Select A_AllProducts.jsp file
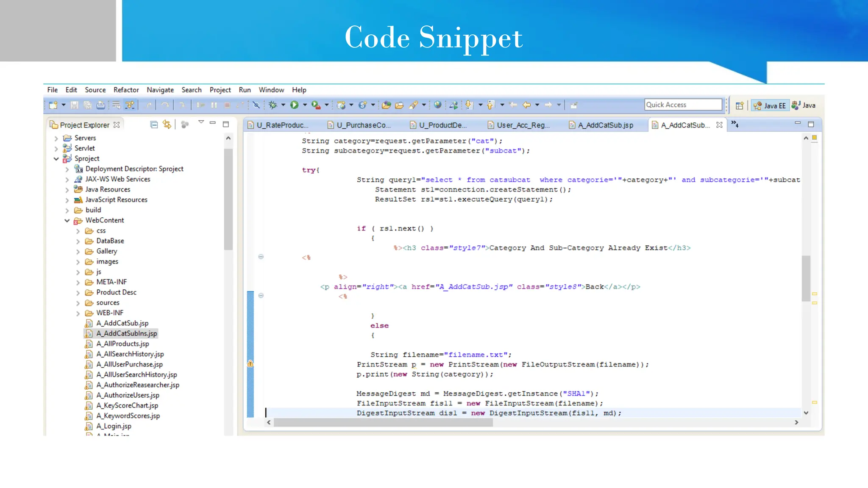The image size is (868, 488). point(117,344)
